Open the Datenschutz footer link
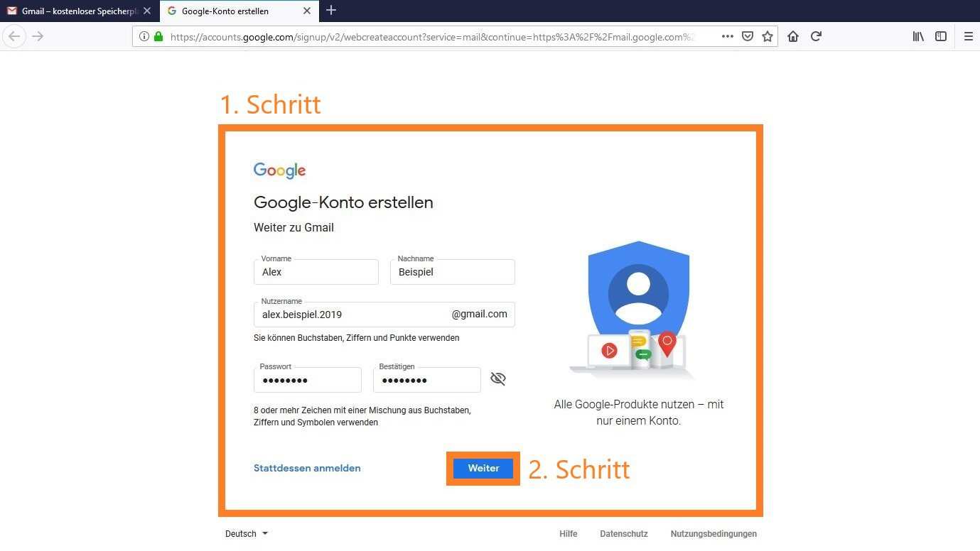980x551 pixels. (x=623, y=534)
